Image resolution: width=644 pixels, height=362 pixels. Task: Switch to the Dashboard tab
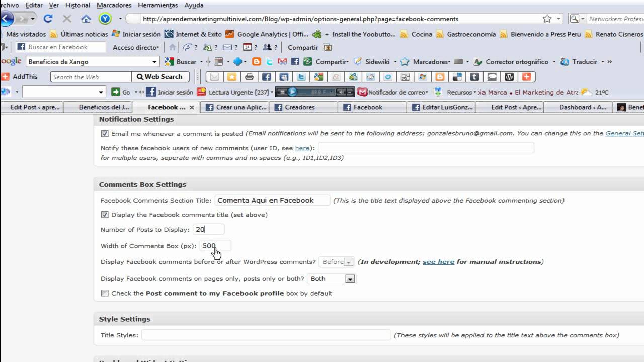[x=579, y=107]
